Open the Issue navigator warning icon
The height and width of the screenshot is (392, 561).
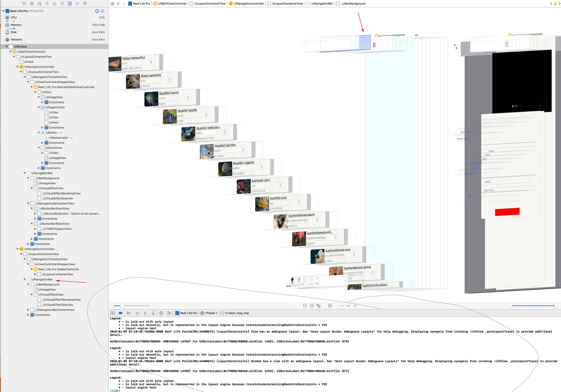coord(54,3)
